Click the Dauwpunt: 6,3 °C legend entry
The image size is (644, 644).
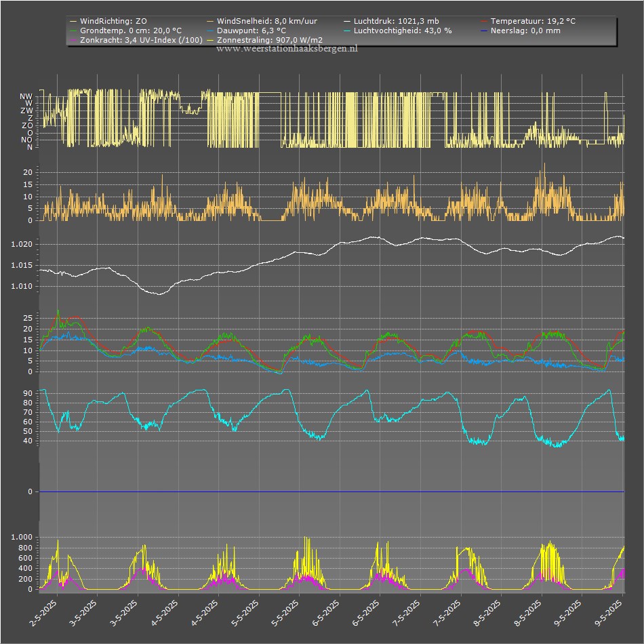pos(246,31)
